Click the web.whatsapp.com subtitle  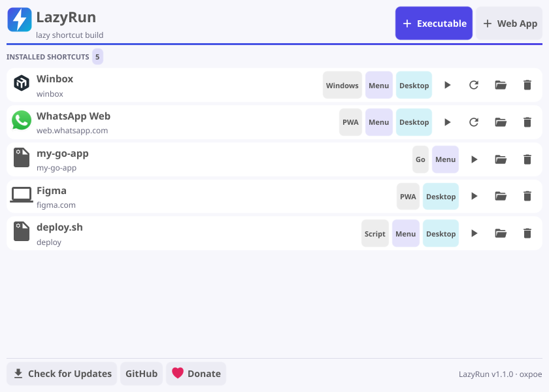click(72, 131)
